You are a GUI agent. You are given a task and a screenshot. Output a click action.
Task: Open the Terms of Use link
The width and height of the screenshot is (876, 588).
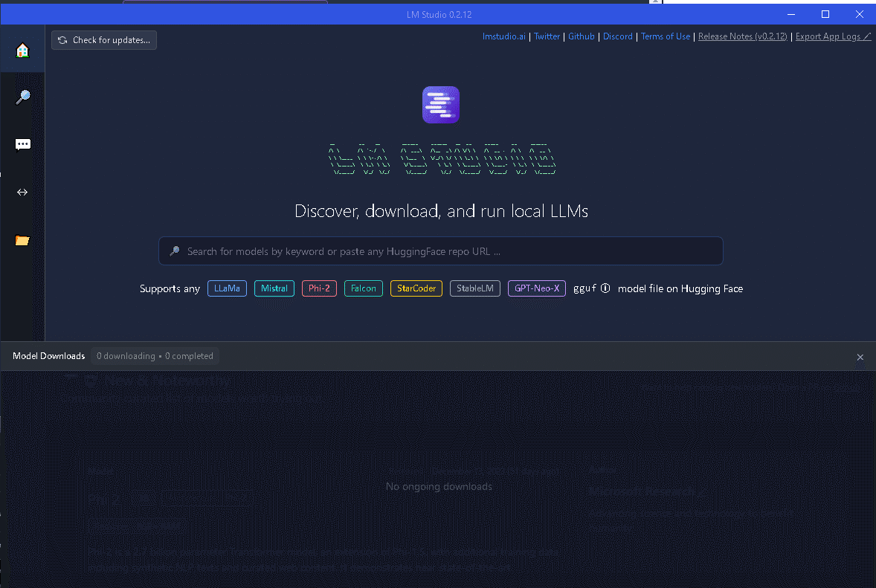point(666,36)
